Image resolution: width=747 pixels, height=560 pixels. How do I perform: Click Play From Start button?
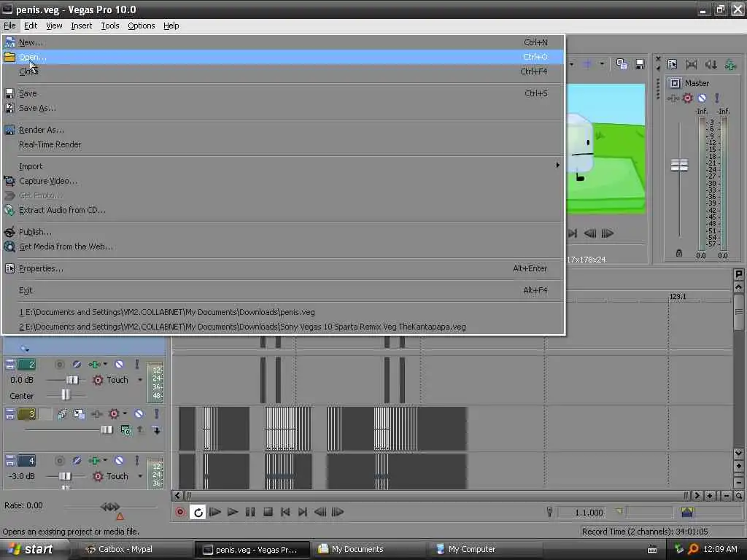point(215,513)
